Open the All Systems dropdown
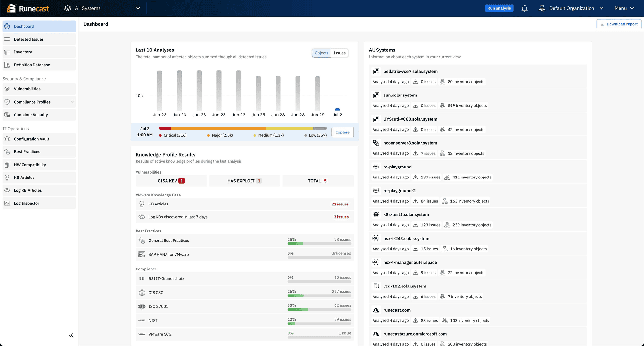The image size is (644, 346). click(103, 8)
